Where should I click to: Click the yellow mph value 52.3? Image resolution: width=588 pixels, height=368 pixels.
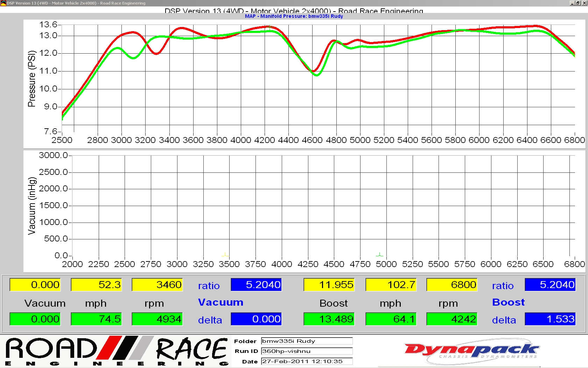96,285
